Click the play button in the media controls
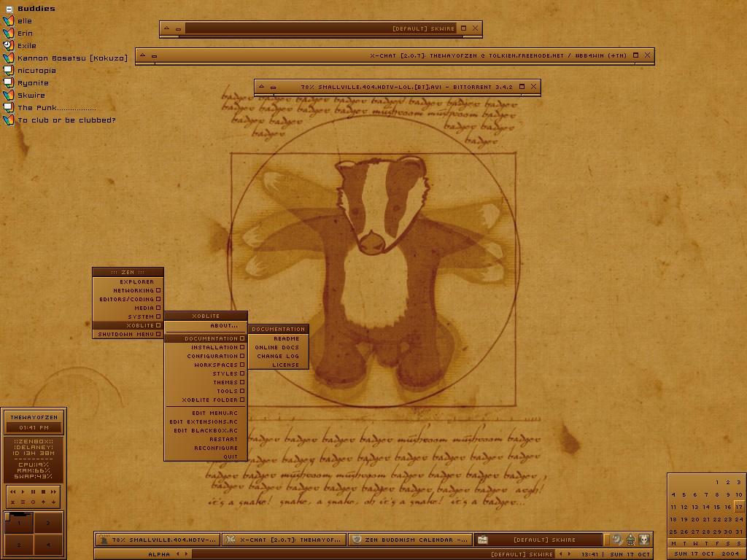Viewport: 747px width, 560px height. click(x=23, y=491)
